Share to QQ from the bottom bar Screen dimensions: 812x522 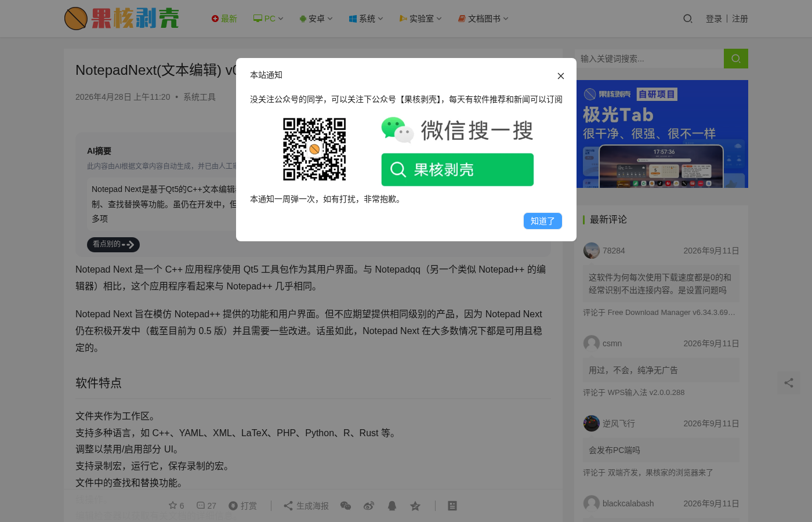pos(392,506)
